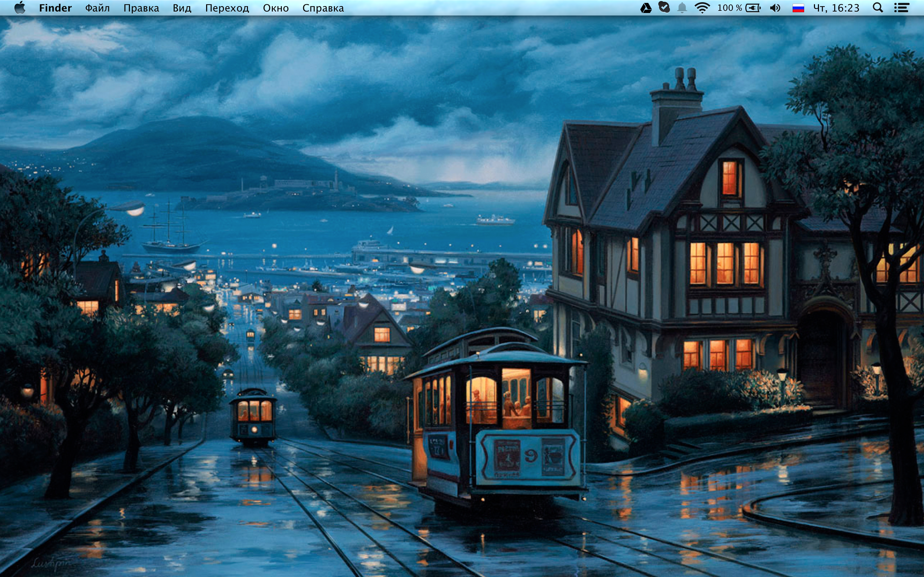Open Spotlight search magnifier
924x577 pixels.
(x=878, y=8)
